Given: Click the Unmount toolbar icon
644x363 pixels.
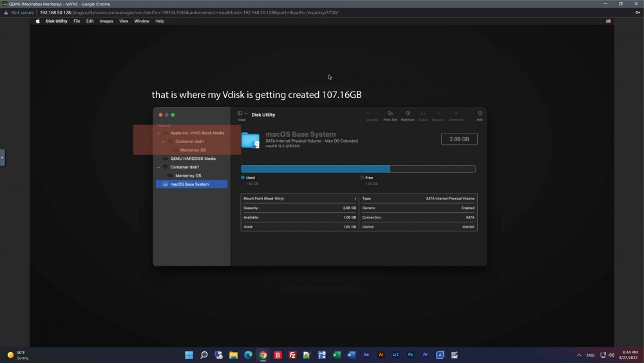Looking at the screenshot, I should (x=456, y=115).
